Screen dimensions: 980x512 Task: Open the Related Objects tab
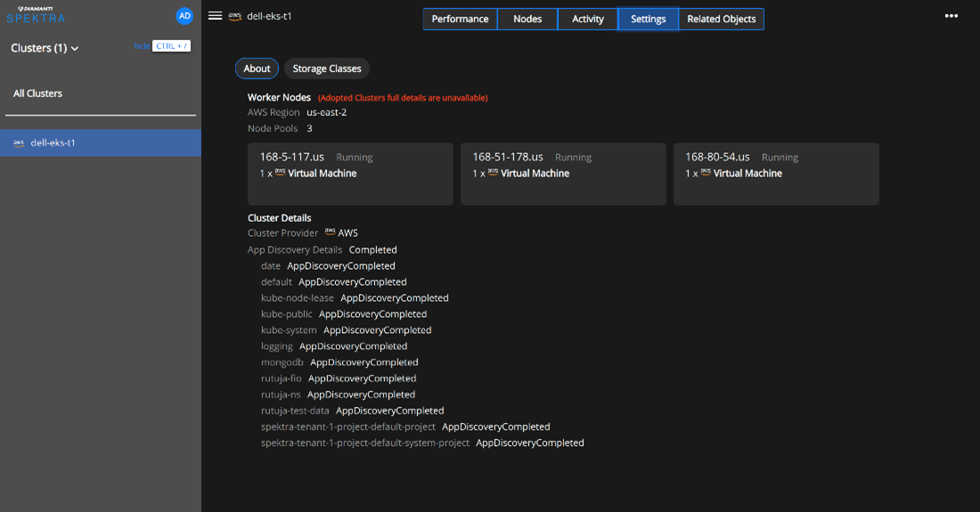click(x=722, y=19)
